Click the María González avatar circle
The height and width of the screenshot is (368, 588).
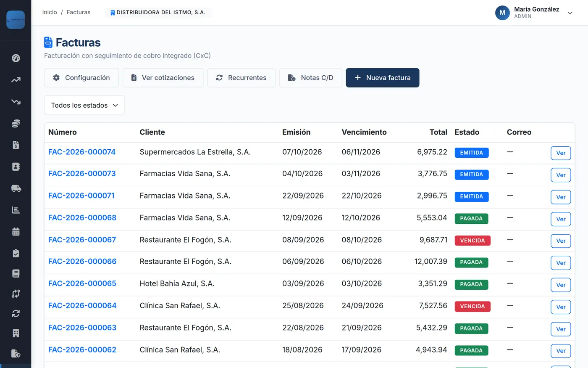point(502,13)
